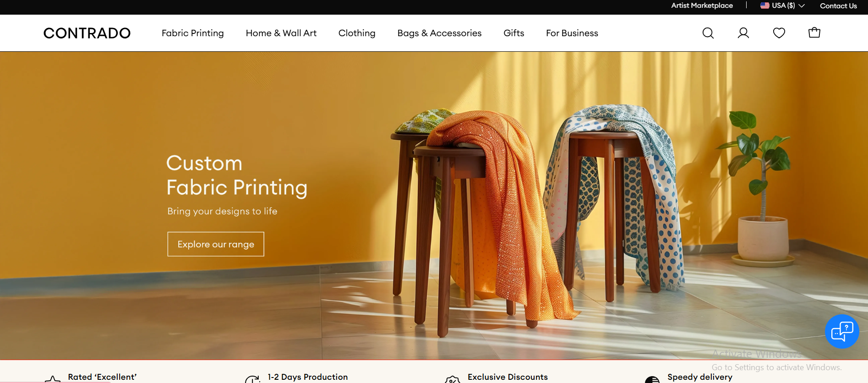Open the Home & Wall Art menu
Image resolution: width=868 pixels, height=383 pixels.
point(281,33)
